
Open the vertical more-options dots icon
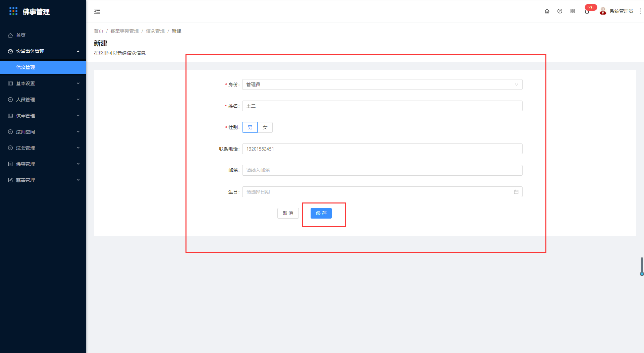pyautogui.click(x=640, y=11)
